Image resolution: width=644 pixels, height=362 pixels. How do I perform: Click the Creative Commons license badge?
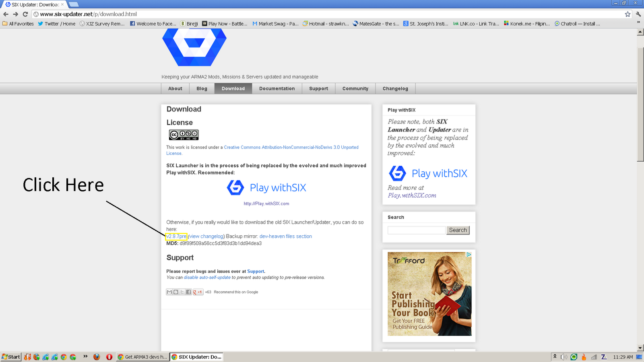183,135
